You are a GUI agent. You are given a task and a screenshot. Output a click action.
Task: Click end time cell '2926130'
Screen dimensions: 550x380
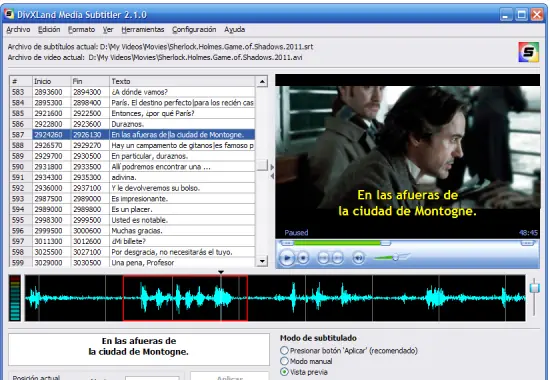point(90,135)
